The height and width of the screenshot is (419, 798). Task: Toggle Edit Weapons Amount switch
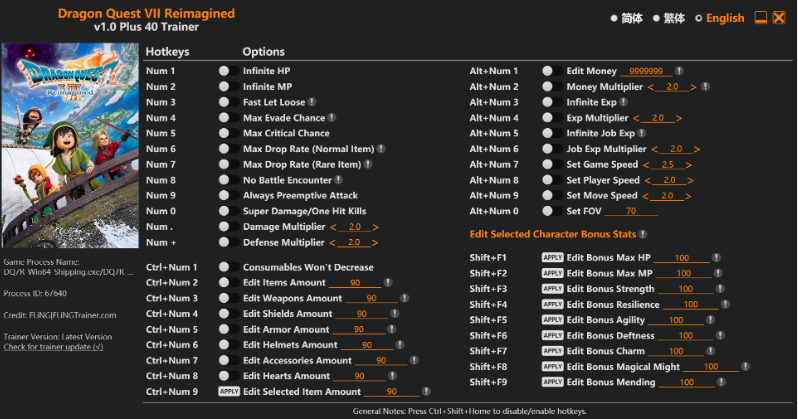point(229,298)
